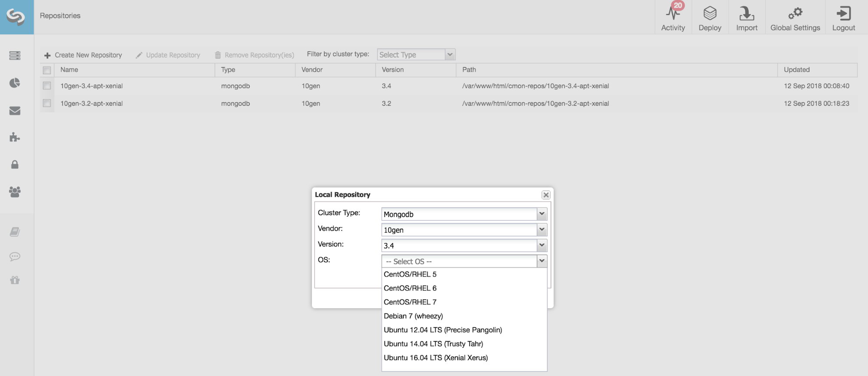Open the user management people icon
This screenshot has height=376, width=868.
pyautogui.click(x=15, y=192)
